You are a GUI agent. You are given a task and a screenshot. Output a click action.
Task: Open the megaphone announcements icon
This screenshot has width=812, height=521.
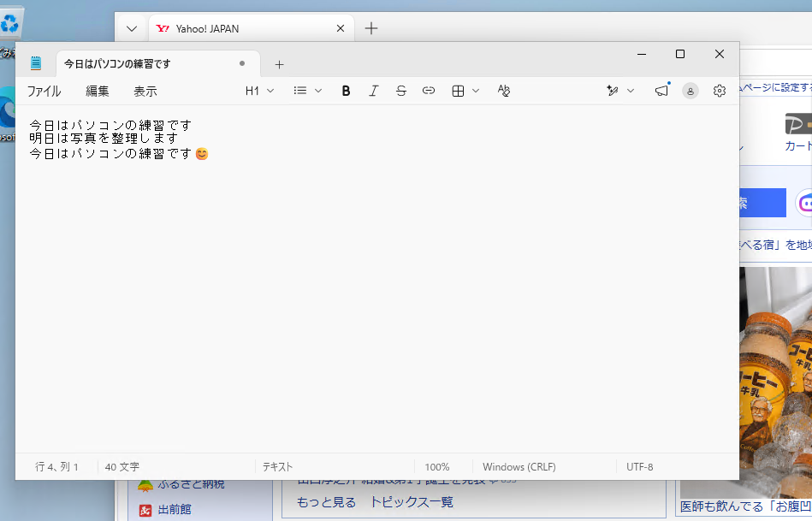pos(661,92)
